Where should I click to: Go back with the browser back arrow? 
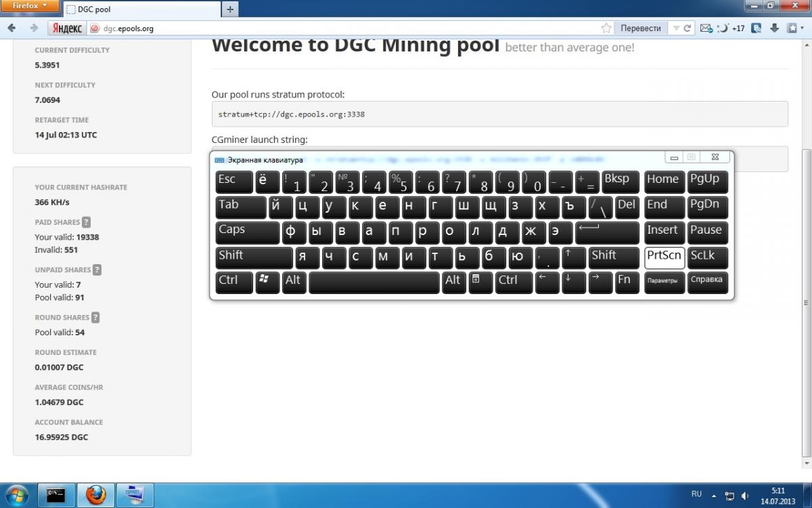[12, 28]
